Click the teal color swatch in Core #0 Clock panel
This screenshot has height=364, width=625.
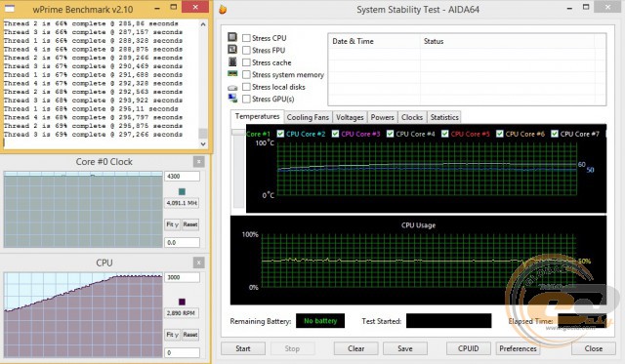pyautogui.click(x=182, y=192)
